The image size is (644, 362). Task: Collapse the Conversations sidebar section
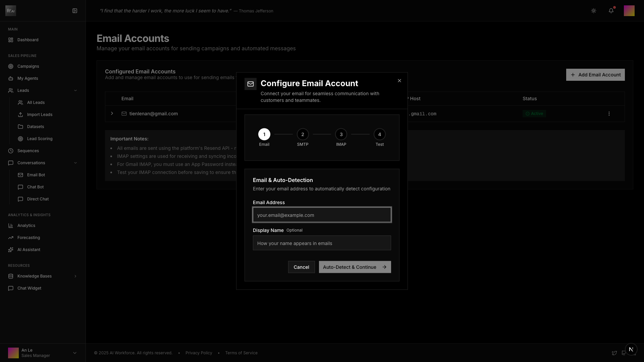[x=75, y=163]
